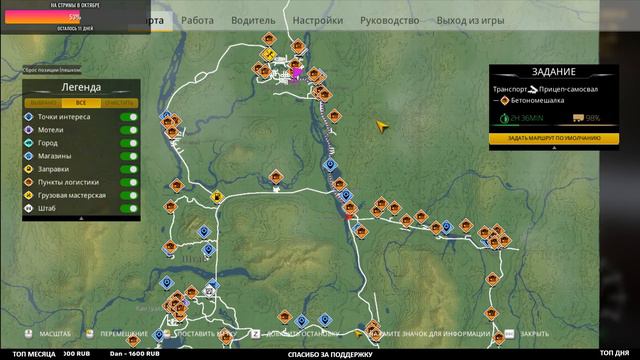
Task: Click the key icon beside ЗАКРЫТЬ
Action: tap(509, 334)
